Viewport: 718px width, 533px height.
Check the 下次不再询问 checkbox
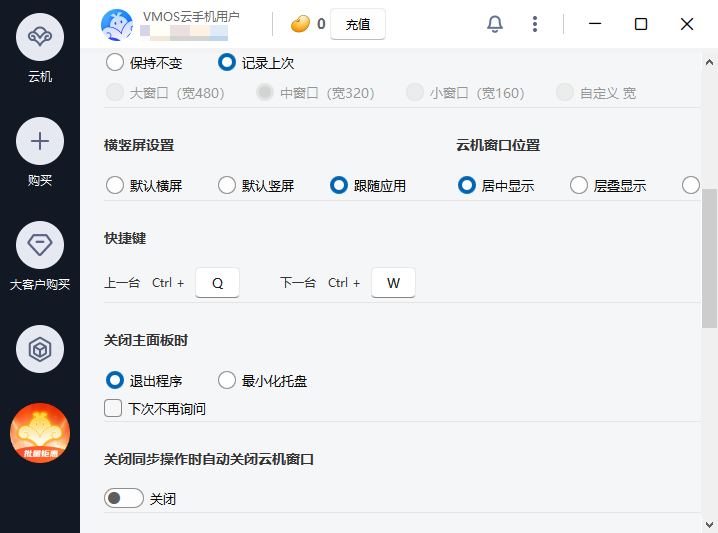(113, 408)
